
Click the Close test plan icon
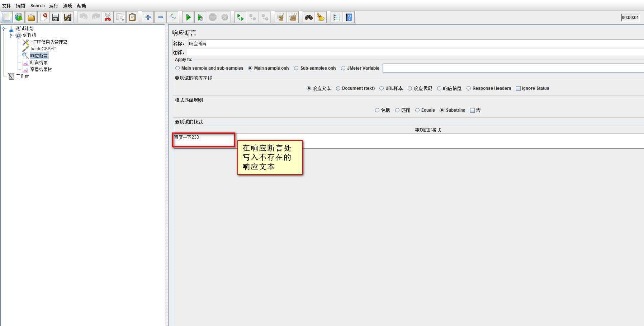point(43,17)
